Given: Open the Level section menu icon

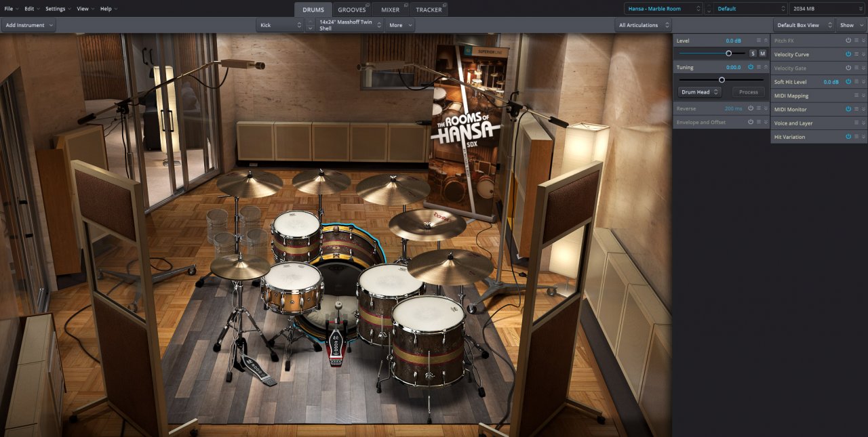Looking at the screenshot, I should click(759, 41).
